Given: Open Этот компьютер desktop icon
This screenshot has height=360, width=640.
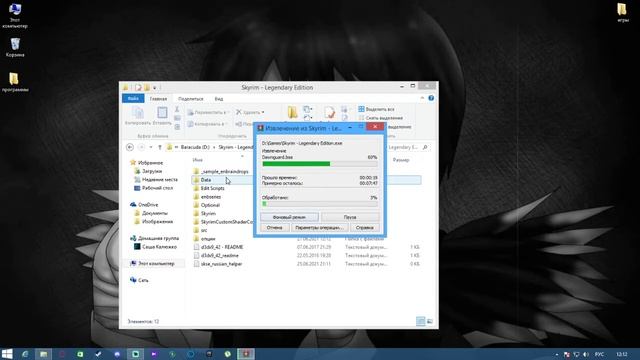Looking at the screenshot, I should (x=15, y=16).
